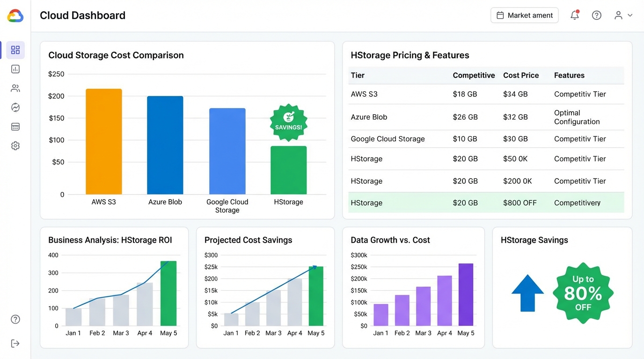Click the help icon at sidebar bottom
The width and height of the screenshot is (644, 359).
coord(15,319)
